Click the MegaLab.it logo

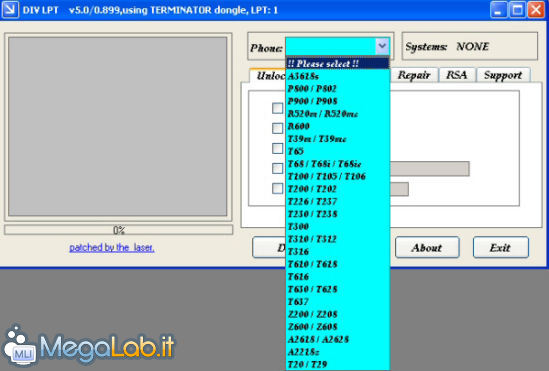pos(88,346)
